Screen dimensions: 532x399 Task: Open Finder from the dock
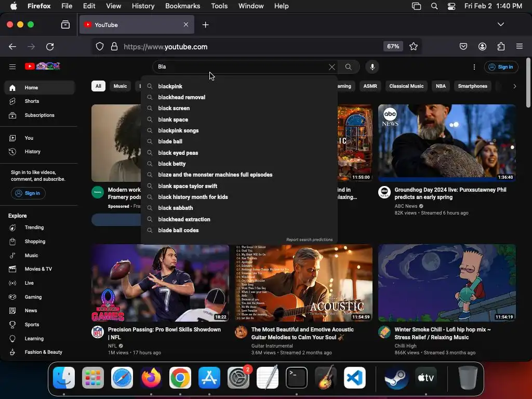(x=64, y=377)
